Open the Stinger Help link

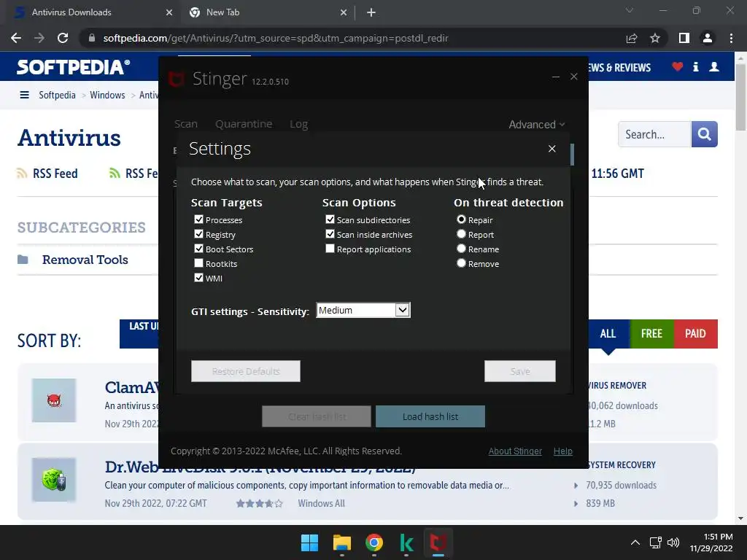click(x=563, y=451)
